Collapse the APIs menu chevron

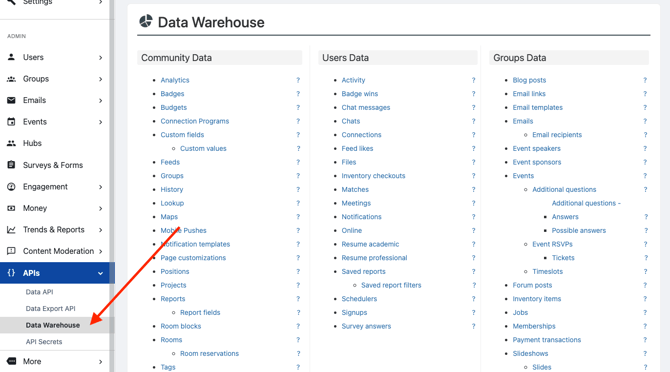pyautogui.click(x=100, y=273)
